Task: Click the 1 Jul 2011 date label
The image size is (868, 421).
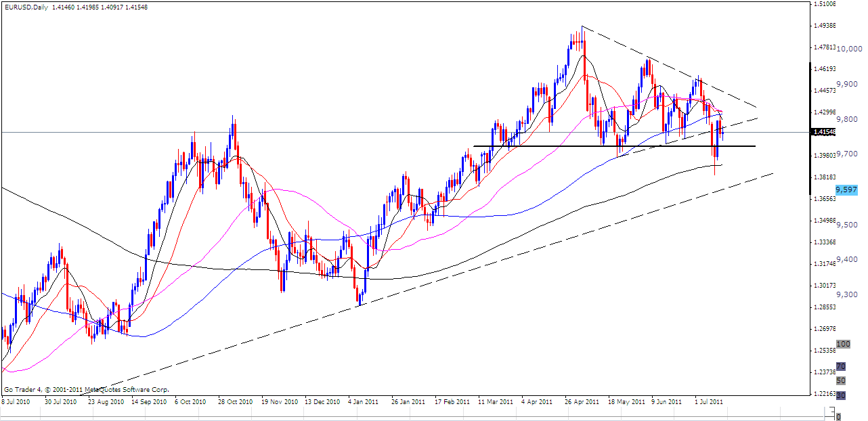Action: (709, 401)
